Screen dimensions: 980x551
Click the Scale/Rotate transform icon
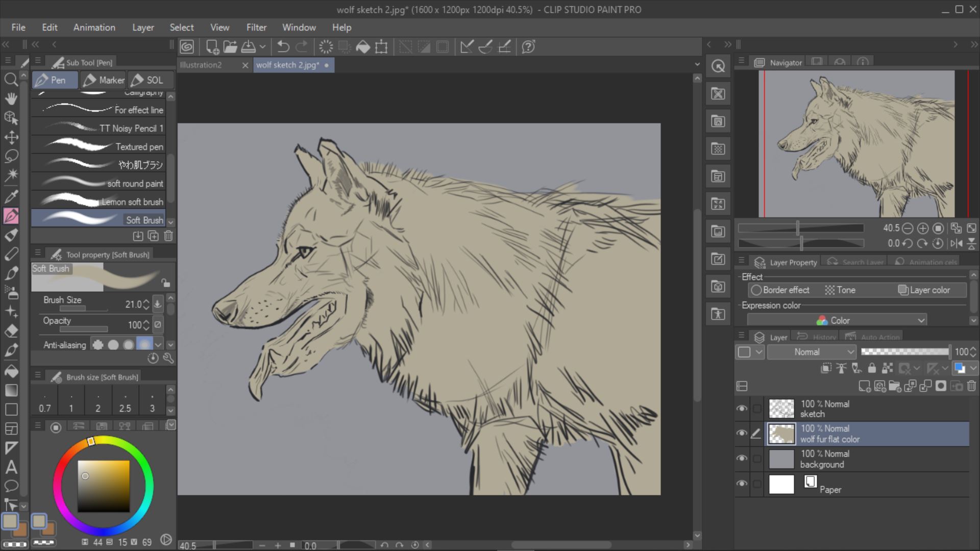click(381, 47)
